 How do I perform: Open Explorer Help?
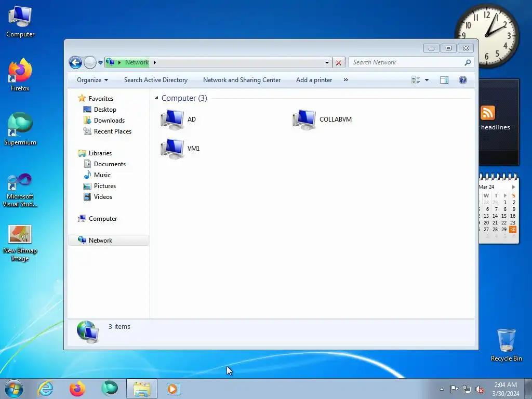463,80
